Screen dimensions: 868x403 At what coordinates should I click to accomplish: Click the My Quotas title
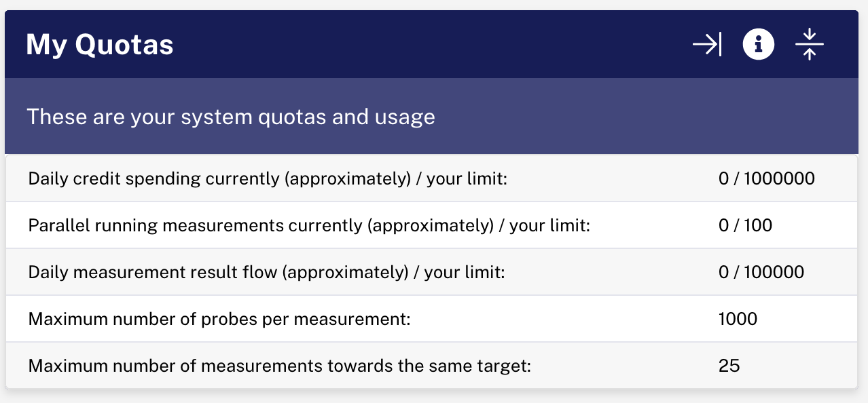(100, 45)
